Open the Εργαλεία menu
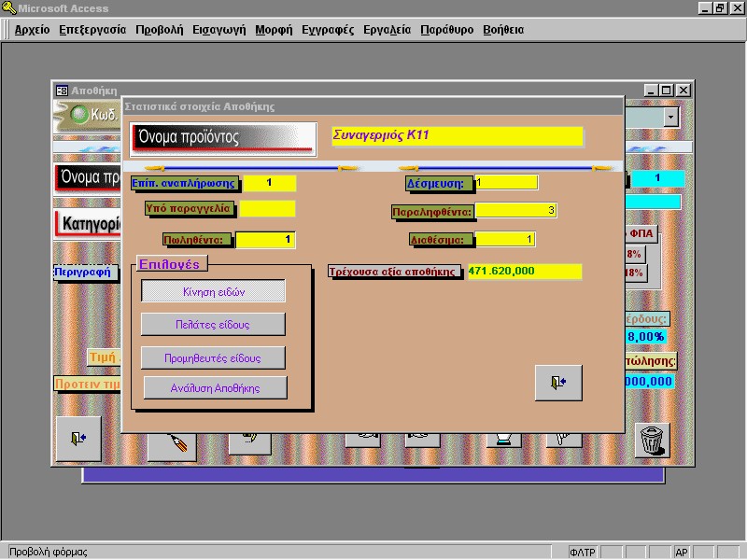Image resolution: width=747 pixels, height=560 pixels. click(387, 30)
